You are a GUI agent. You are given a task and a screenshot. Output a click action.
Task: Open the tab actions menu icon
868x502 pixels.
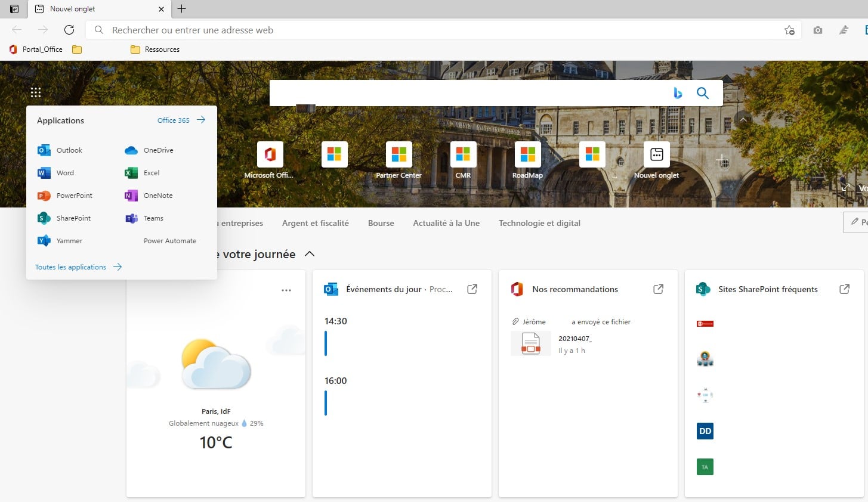click(x=14, y=9)
